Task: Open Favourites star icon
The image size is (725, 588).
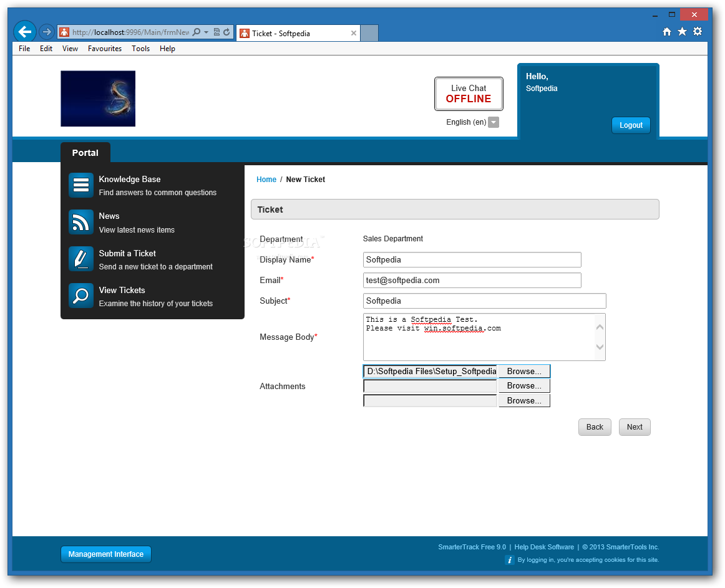Action: pos(682,31)
